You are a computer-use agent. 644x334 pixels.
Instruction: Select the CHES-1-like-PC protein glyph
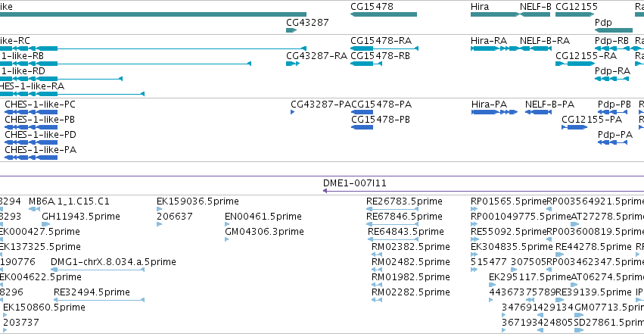[31, 112]
